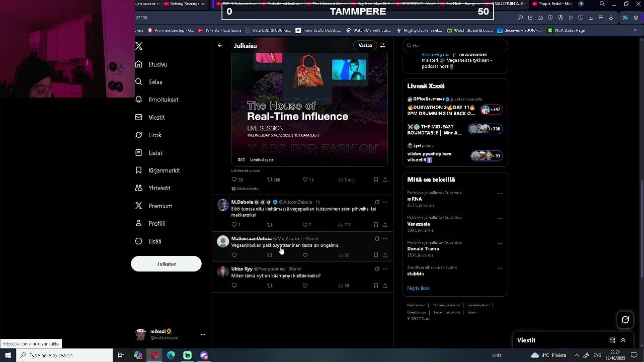Open Grok icon on Ukko Kyy reply

coord(377,269)
